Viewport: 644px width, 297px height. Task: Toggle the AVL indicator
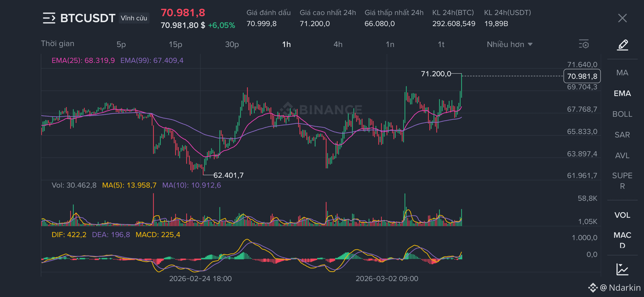622,156
